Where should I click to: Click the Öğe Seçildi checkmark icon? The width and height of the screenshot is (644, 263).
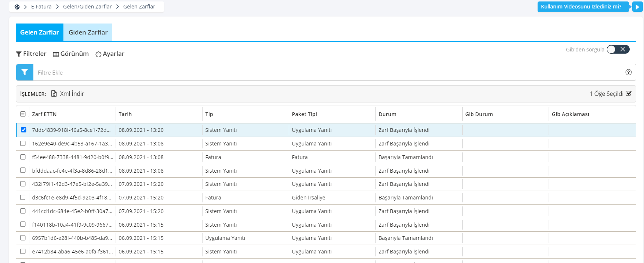(x=629, y=93)
